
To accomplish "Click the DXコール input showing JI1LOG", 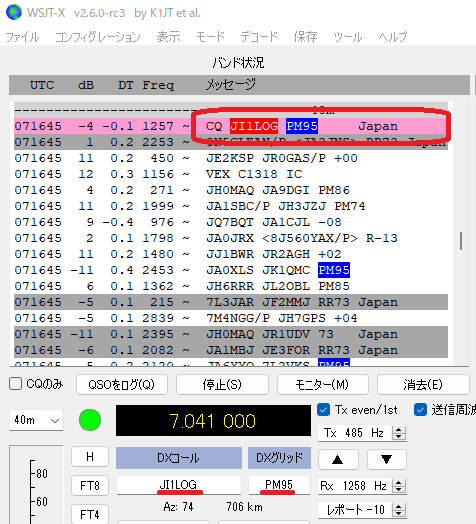I will tap(178, 485).
